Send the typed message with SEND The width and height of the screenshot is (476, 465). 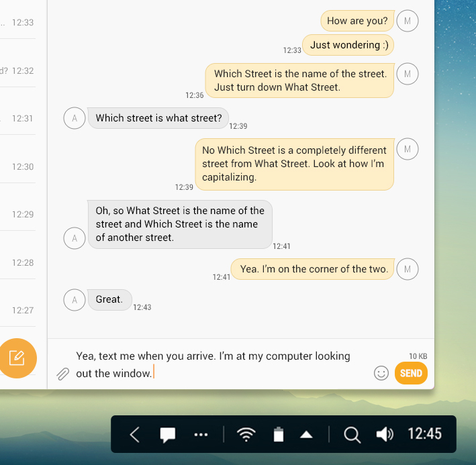click(411, 373)
